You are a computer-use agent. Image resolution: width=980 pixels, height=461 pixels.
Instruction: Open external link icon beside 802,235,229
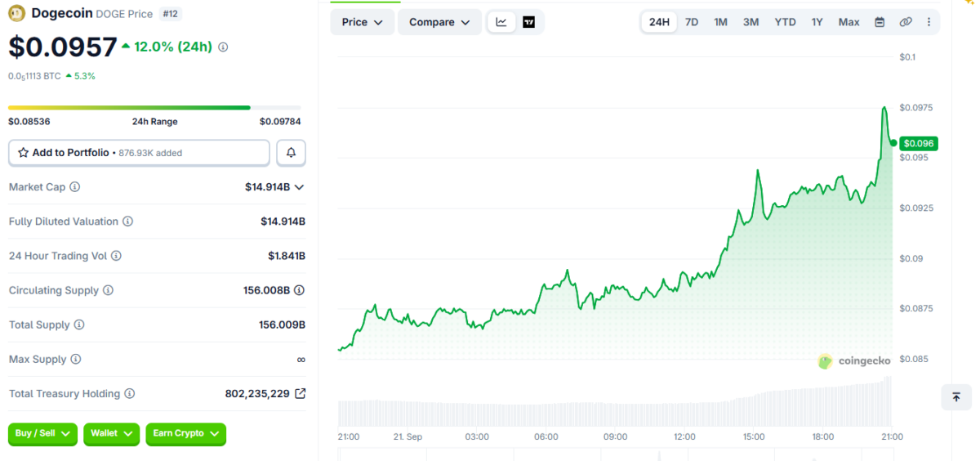300,393
